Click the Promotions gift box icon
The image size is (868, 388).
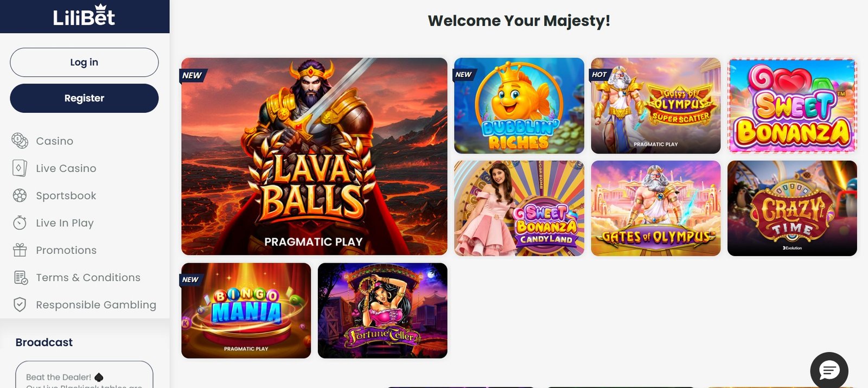pos(20,250)
